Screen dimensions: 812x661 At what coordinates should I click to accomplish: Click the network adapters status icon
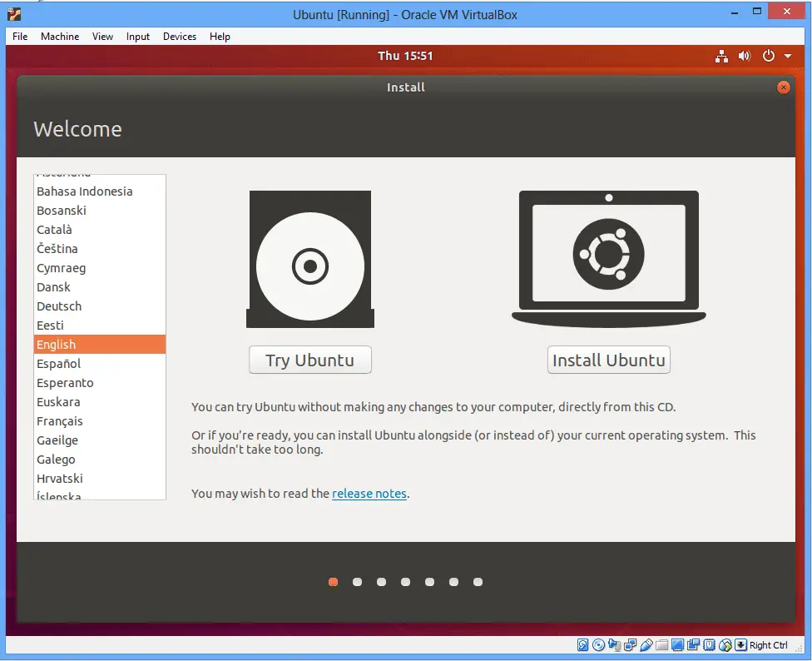(631, 645)
